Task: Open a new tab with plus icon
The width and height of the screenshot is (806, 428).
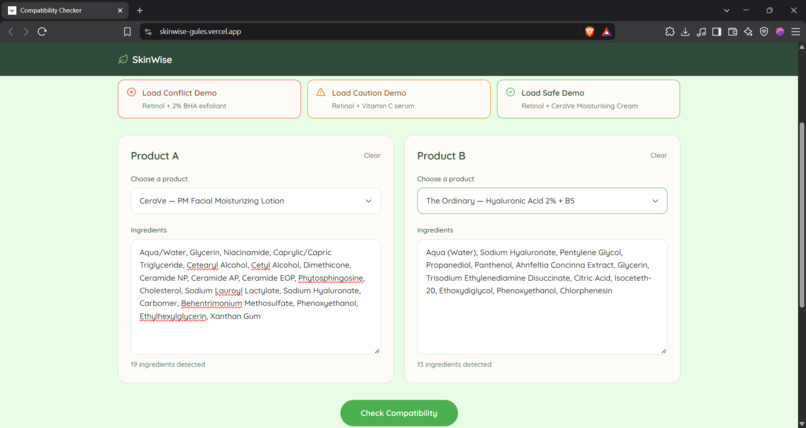Action: click(x=140, y=10)
